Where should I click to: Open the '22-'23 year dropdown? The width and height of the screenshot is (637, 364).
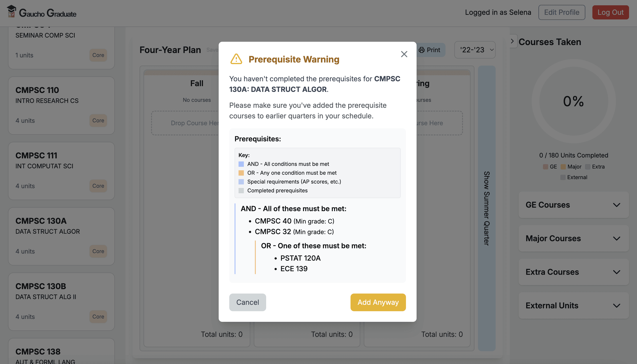coord(475,50)
